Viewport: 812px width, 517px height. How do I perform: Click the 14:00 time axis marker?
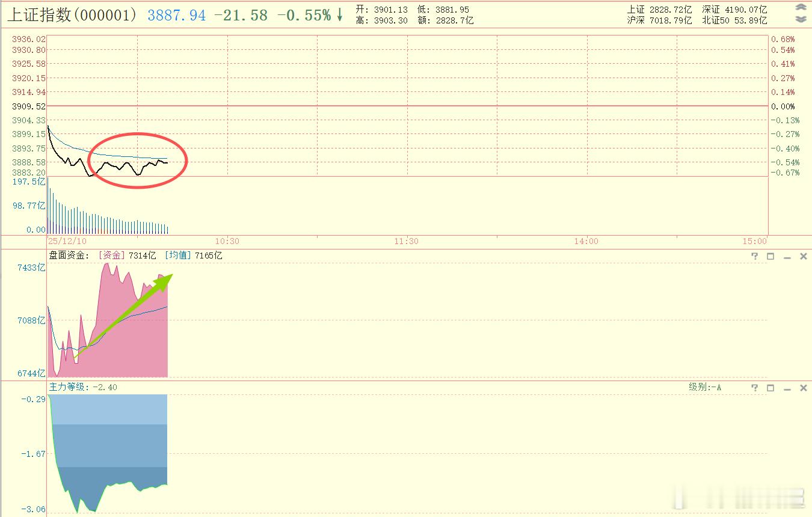click(x=586, y=241)
